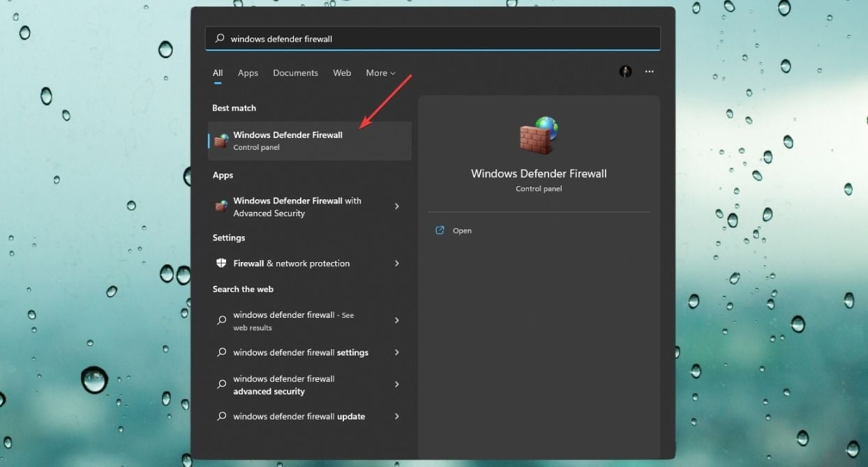868x467 pixels.
Task: Select 'windows defender firewall update' suggestion
Action: (310, 417)
